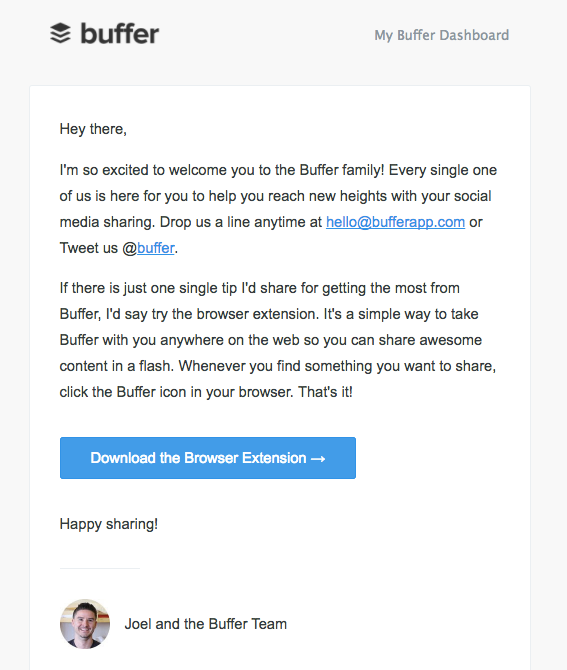Click the buffer wordmark in the header
This screenshot has height=670, width=567.
[x=120, y=33]
